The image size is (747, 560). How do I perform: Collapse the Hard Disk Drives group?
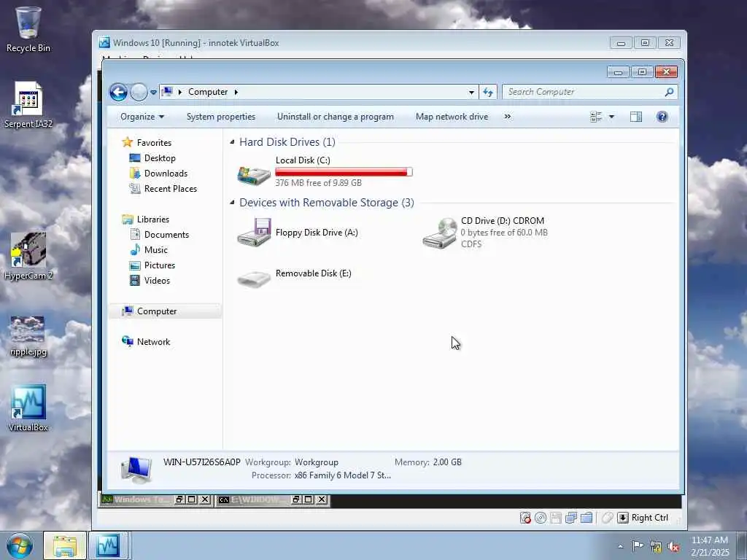(233, 142)
